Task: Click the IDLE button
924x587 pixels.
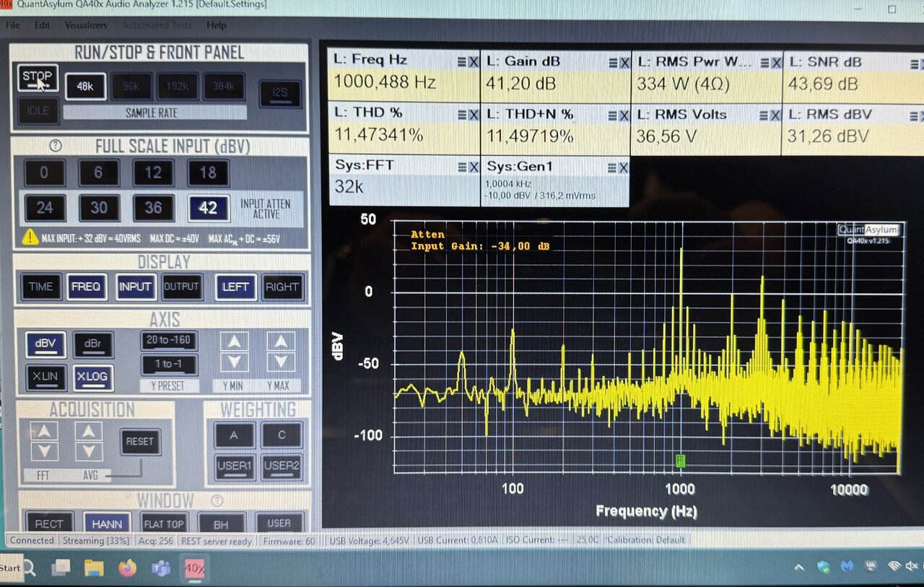Action: coord(38,111)
